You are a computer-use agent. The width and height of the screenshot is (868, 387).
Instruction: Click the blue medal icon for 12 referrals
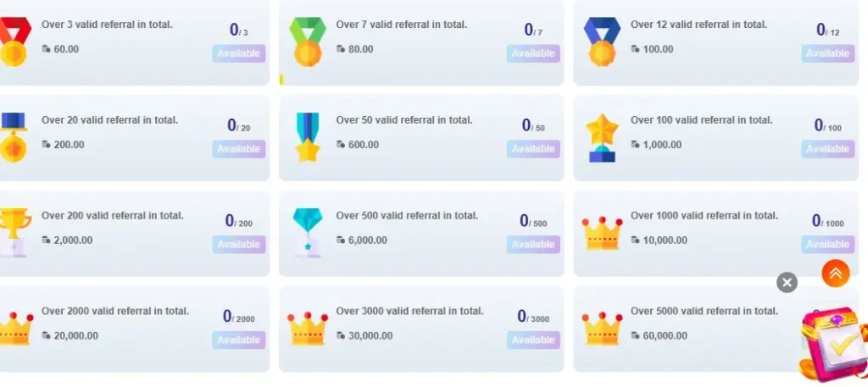point(602,41)
